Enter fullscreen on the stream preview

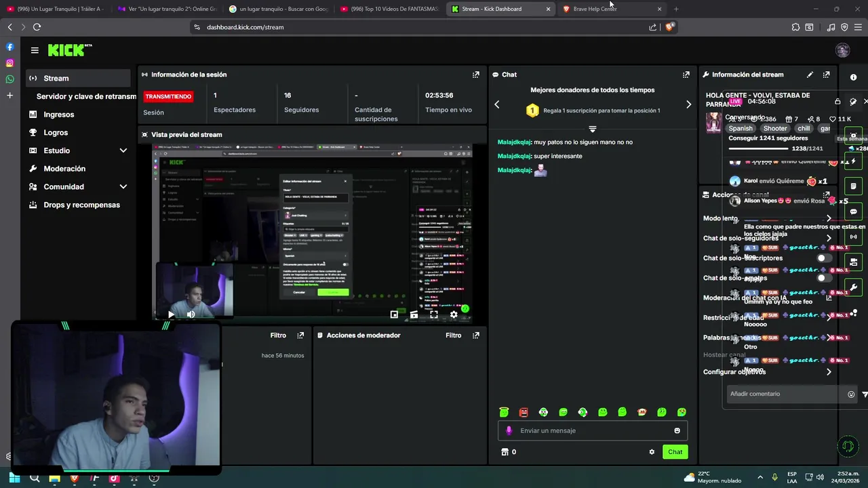pos(434,314)
